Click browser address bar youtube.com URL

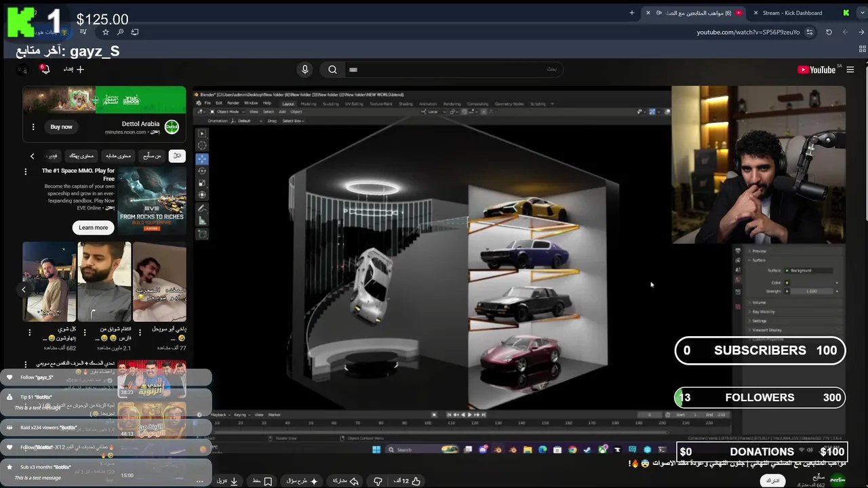tap(748, 32)
